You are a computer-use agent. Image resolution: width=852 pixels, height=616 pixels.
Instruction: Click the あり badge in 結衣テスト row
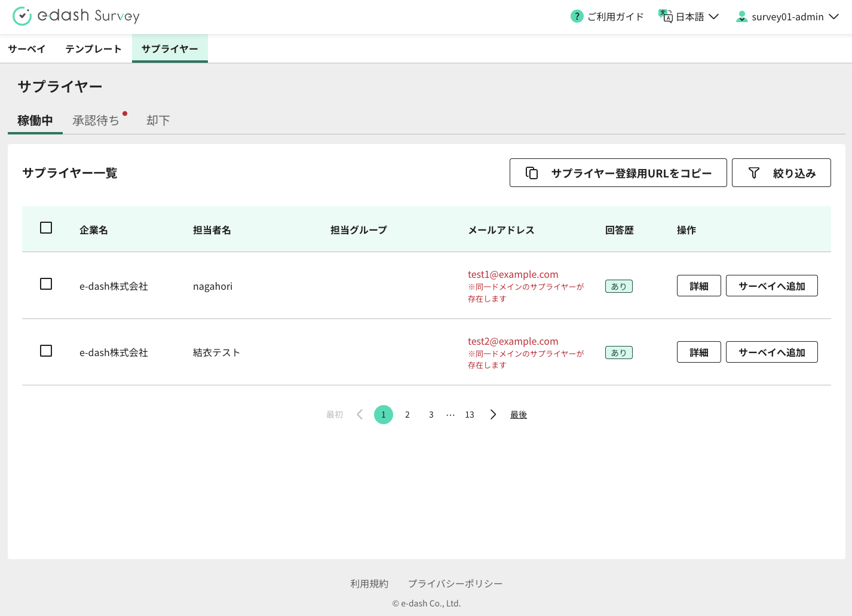click(619, 353)
